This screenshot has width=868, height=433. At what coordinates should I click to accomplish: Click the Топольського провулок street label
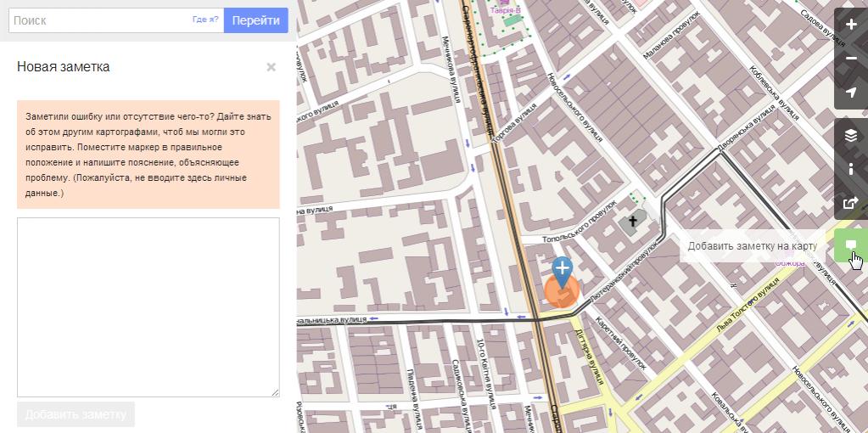click(579, 222)
